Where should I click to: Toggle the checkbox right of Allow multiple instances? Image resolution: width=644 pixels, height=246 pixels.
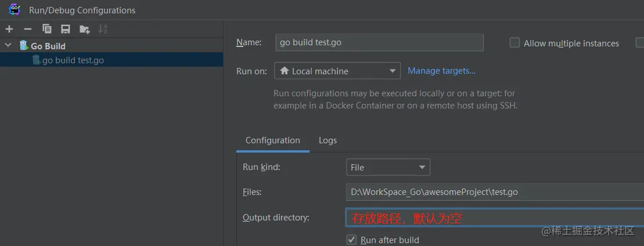(x=640, y=43)
